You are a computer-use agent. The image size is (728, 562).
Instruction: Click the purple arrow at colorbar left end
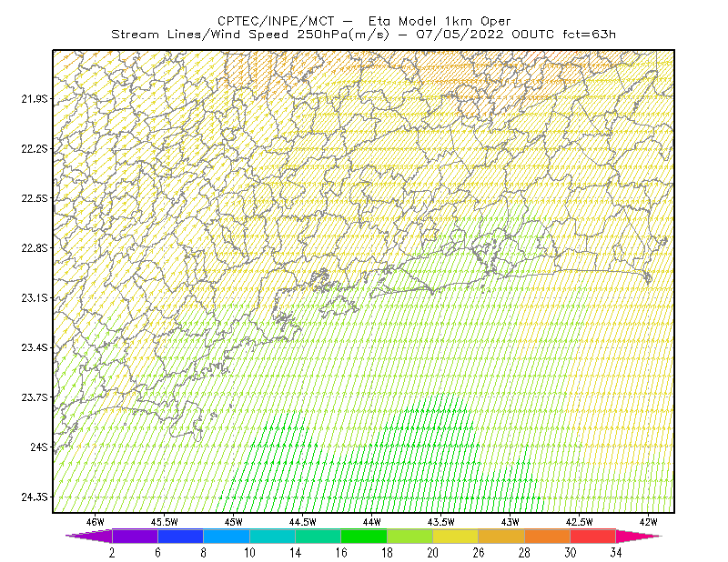click(x=89, y=536)
